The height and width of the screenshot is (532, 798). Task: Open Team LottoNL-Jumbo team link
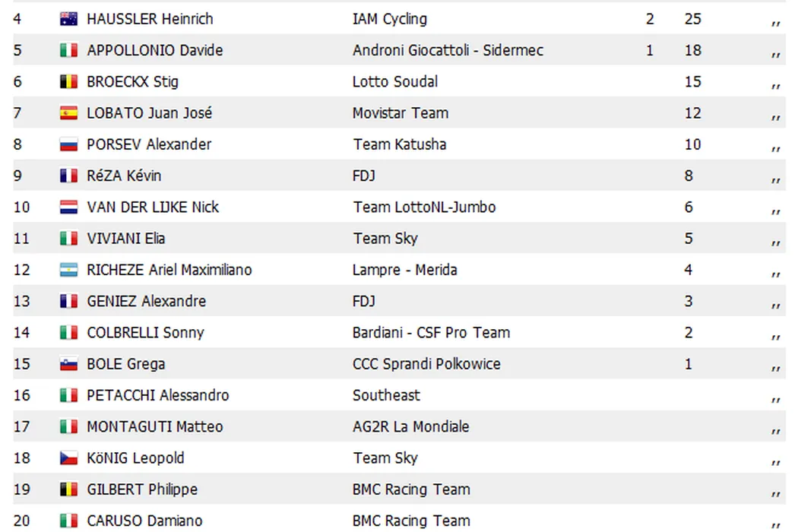[x=424, y=207]
